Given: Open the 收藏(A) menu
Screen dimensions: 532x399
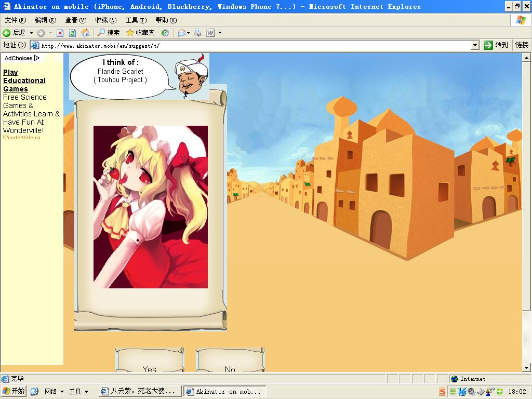Looking at the screenshot, I should click(106, 20).
